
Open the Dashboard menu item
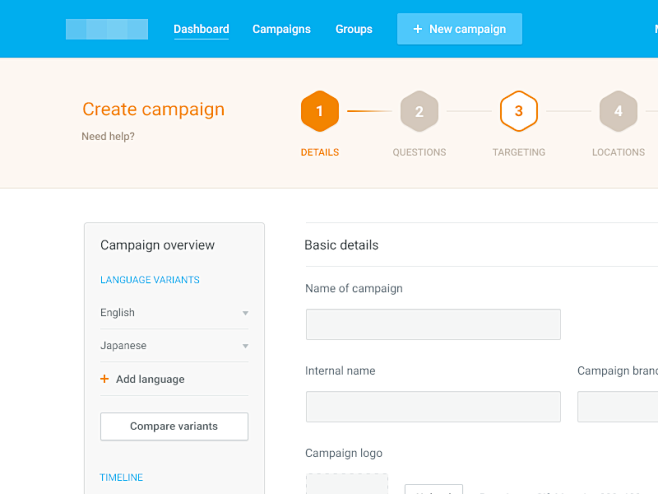tap(201, 29)
